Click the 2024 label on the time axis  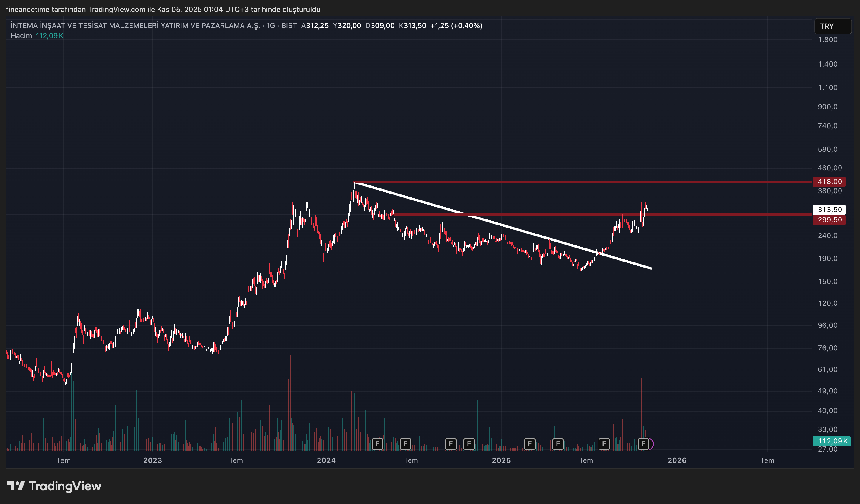pyautogui.click(x=326, y=460)
